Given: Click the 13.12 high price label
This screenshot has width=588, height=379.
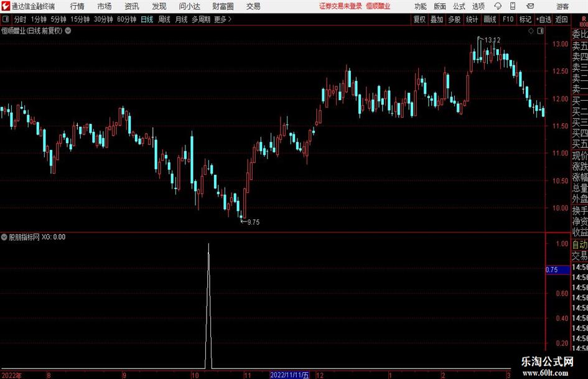Looking at the screenshot, I should tap(492, 40).
